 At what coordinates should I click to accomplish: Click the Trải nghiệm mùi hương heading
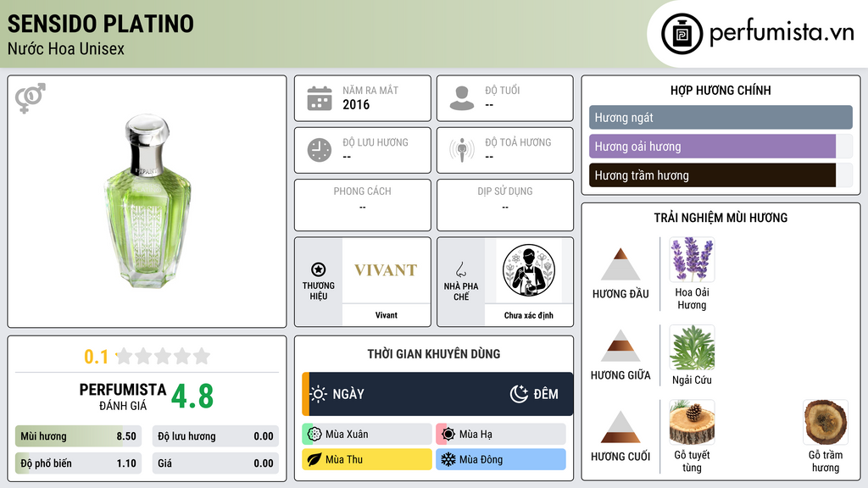(x=721, y=218)
